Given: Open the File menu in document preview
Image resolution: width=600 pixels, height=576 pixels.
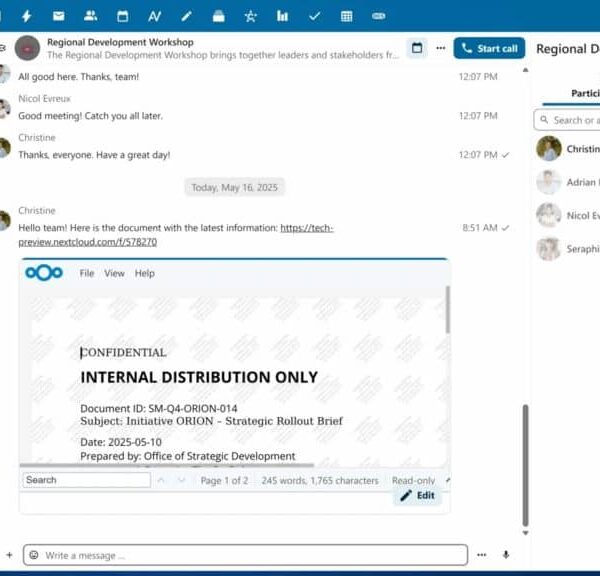Looking at the screenshot, I should pos(87,273).
